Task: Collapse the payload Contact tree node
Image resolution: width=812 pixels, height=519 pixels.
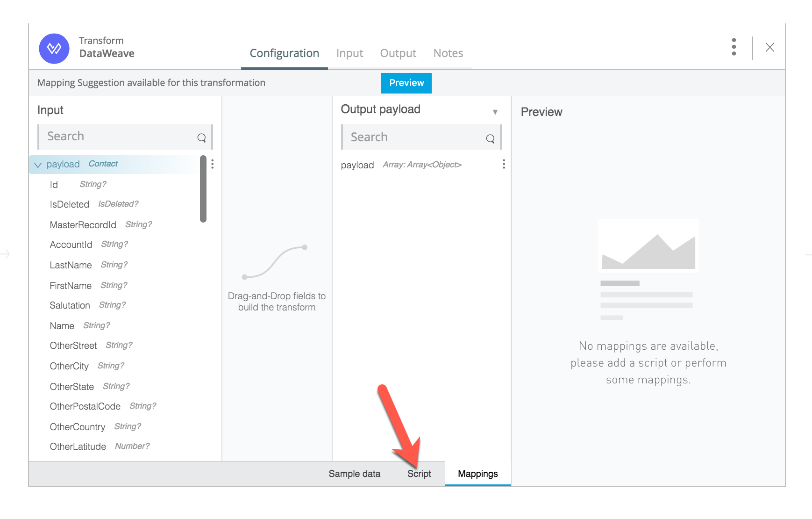Action: pos(38,165)
